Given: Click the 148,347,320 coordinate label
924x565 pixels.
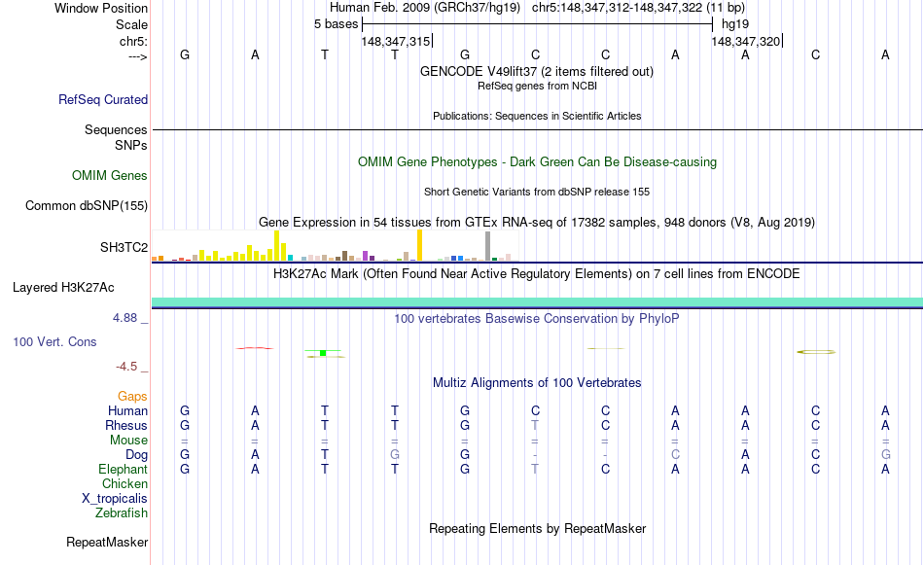Looking at the screenshot, I should click(x=745, y=41).
